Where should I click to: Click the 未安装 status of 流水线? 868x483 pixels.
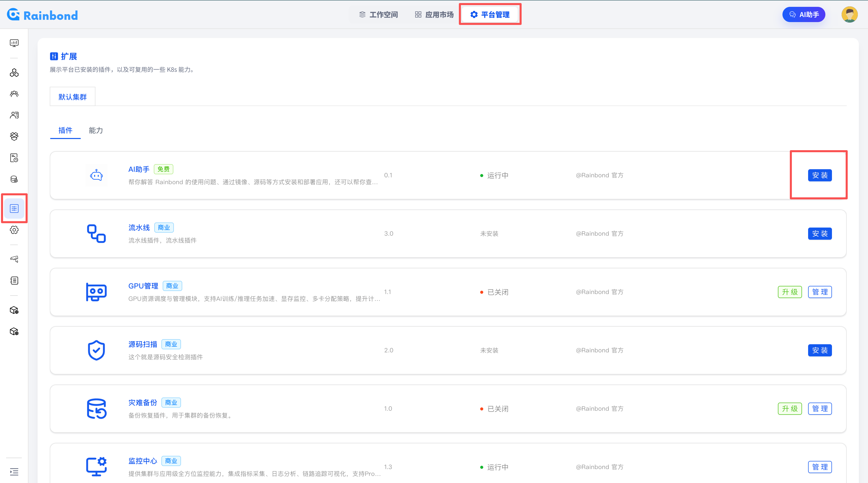point(489,233)
